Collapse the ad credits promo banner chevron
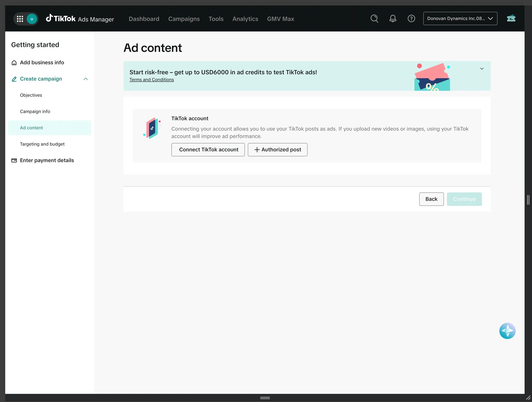The image size is (532, 402). coord(482,69)
